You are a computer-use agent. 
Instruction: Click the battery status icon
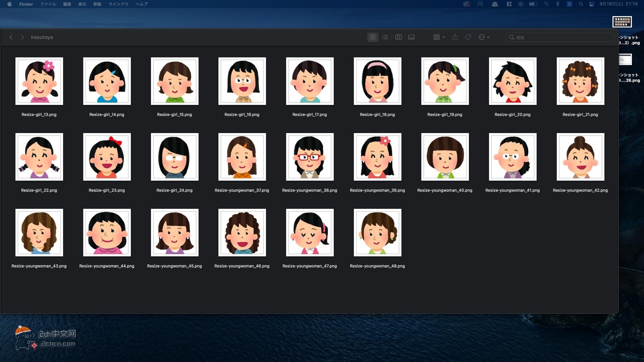[x=533, y=4]
